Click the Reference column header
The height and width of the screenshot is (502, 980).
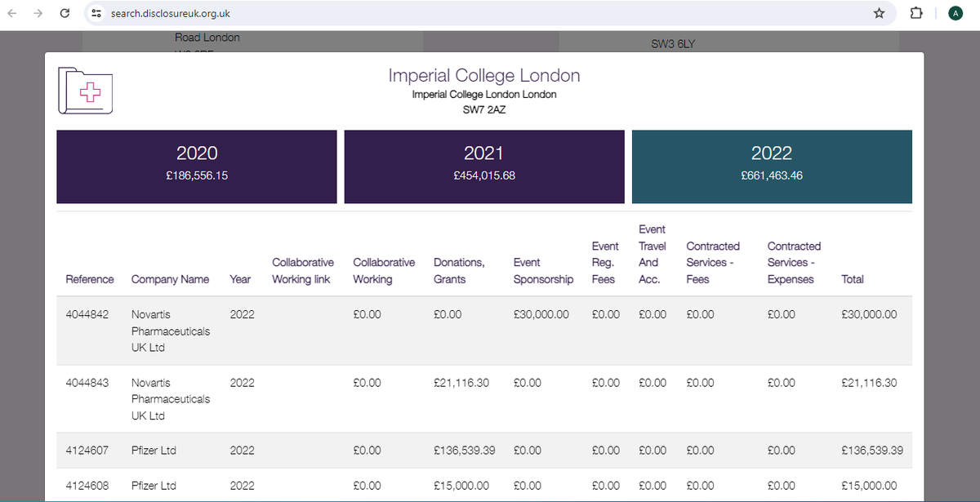point(90,279)
